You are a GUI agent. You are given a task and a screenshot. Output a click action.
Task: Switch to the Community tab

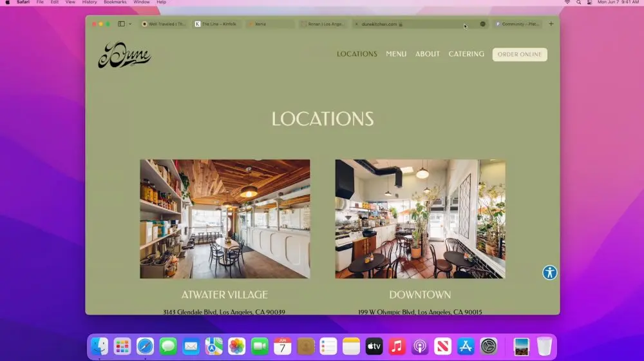click(516, 24)
